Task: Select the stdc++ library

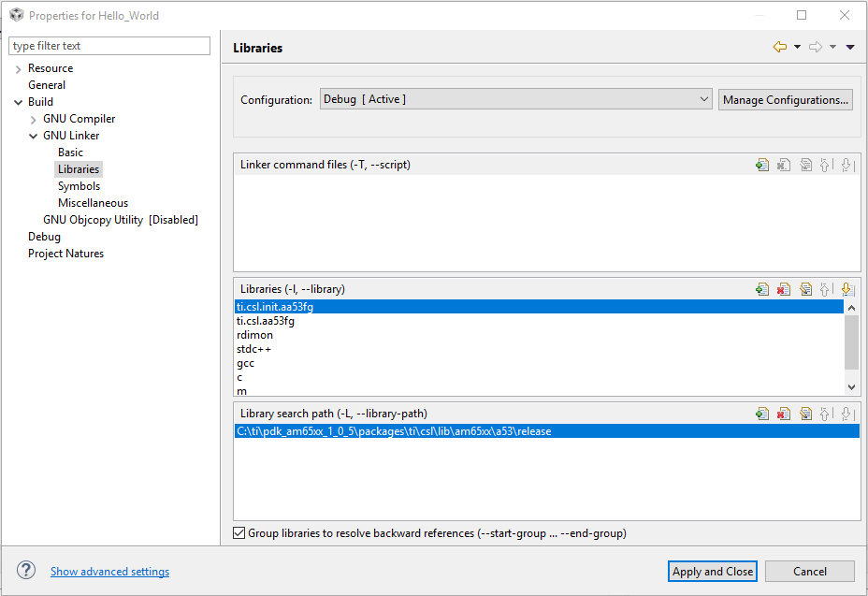Action: [539, 349]
